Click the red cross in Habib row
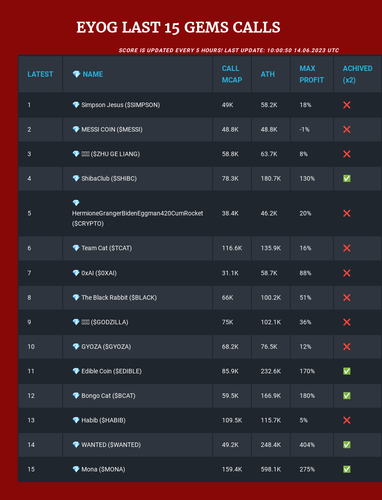The width and height of the screenshot is (382, 500). pos(347,420)
